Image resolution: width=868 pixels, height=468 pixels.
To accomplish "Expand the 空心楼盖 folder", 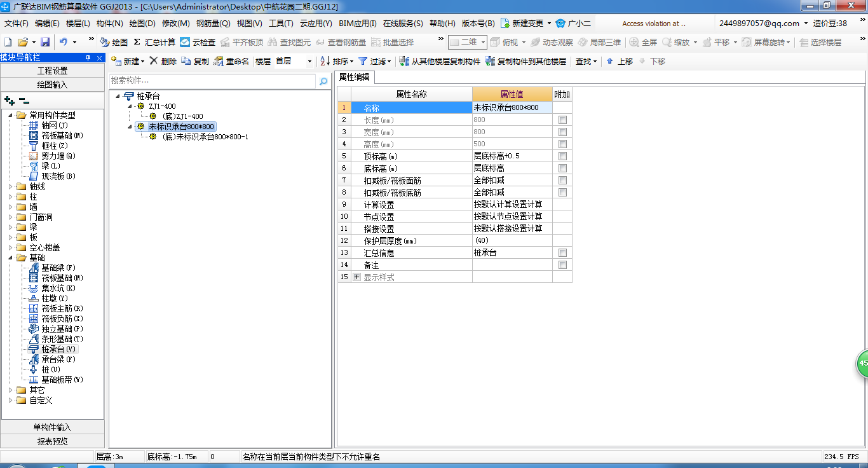I will pos(11,248).
